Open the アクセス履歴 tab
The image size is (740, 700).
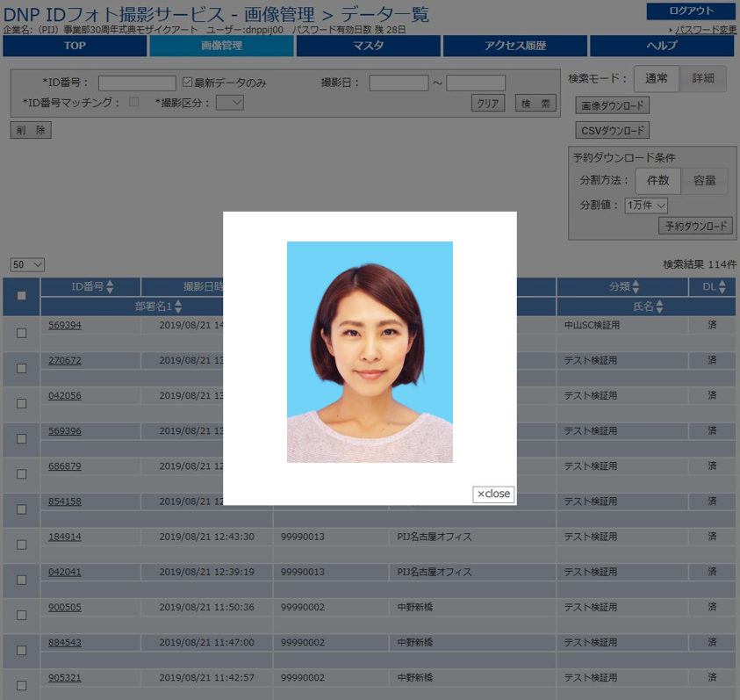[x=515, y=46]
